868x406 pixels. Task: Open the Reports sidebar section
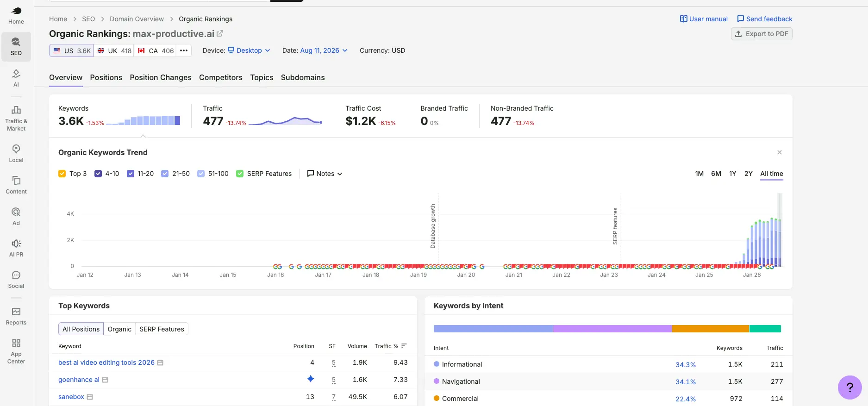coord(16,316)
